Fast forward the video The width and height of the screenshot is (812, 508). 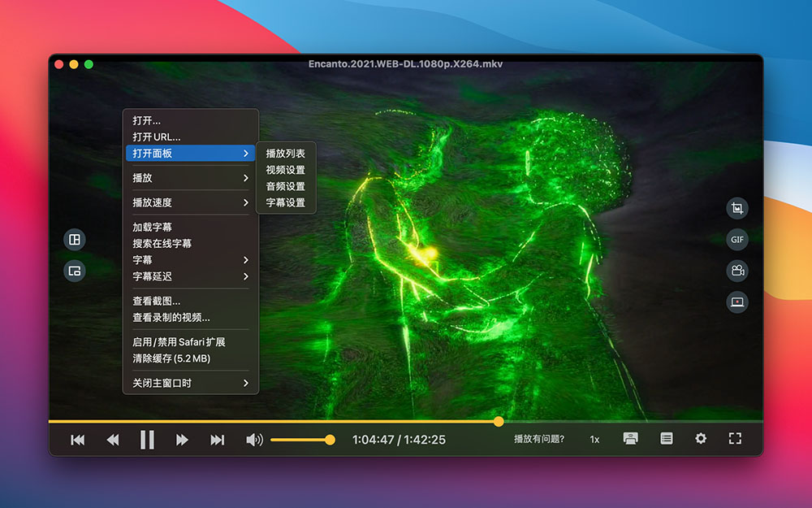click(x=182, y=440)
